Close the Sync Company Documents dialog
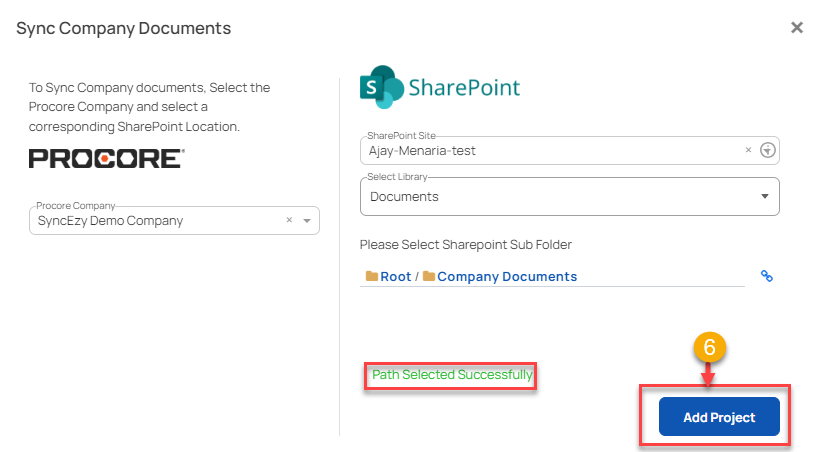Image resolution: width=820 pixels, height=452 pixels. click(x=796, y=28)
